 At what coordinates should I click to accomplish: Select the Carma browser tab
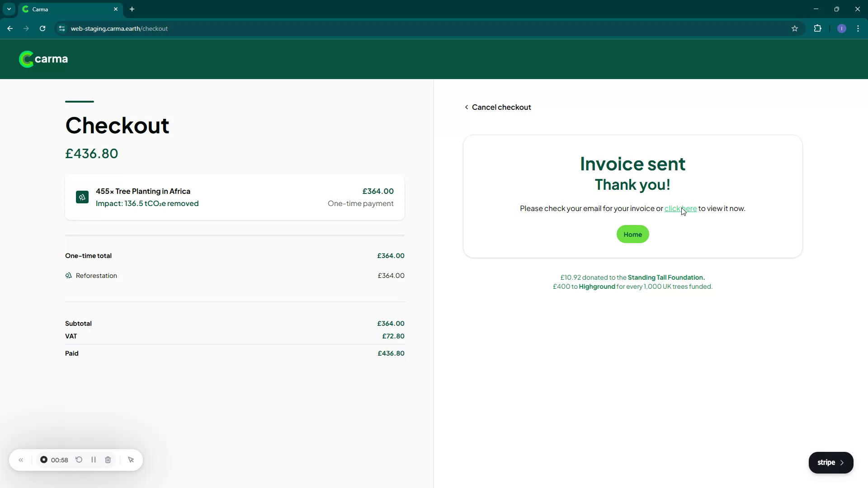[68, 9]
